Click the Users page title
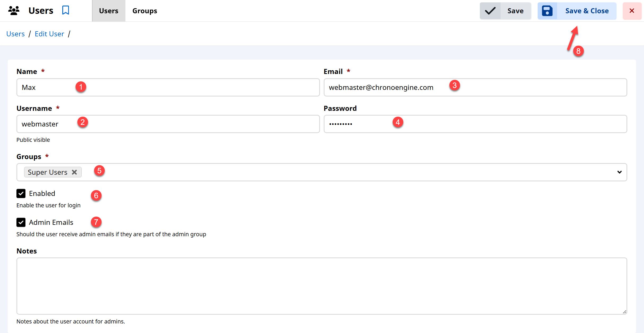 pyautogui.click(x=41, y=11)
